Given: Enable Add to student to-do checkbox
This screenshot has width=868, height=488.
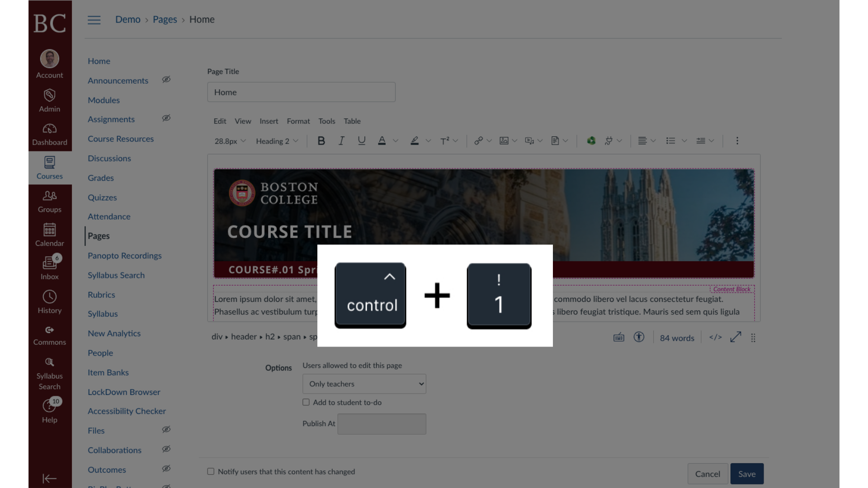Looking at the screenshot, I should pyautogui.click(x=306, y=402).
